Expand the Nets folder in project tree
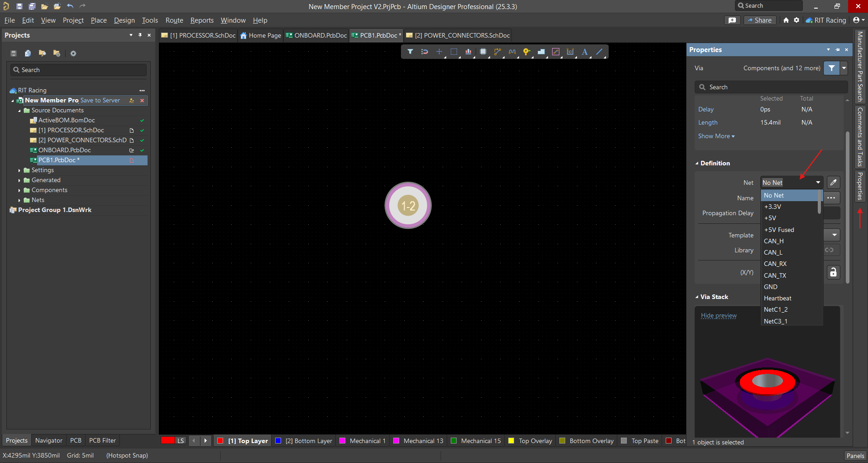 19,200
